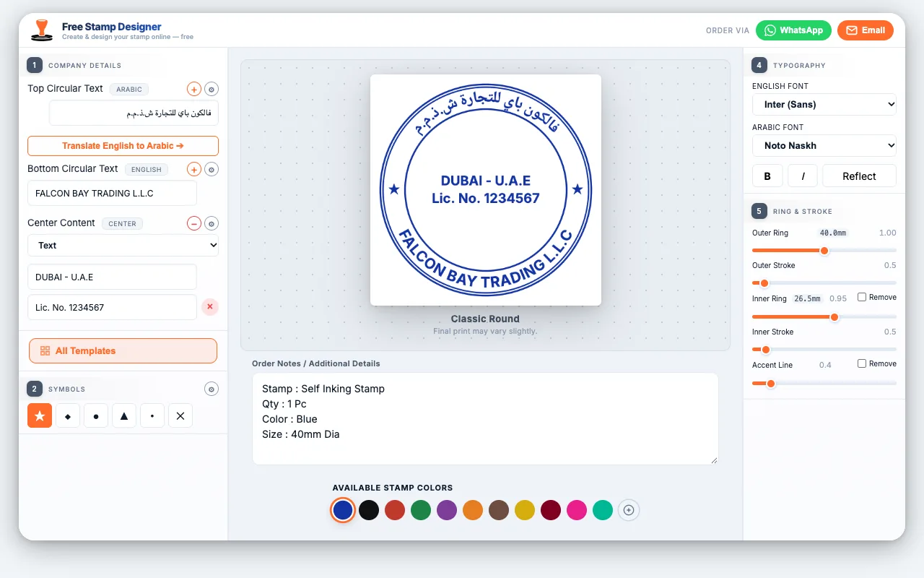Toggle Remove checkbox for Accent Line
Image resolution: width=924 pixels, height=578 pixels.
click(862, 363)
